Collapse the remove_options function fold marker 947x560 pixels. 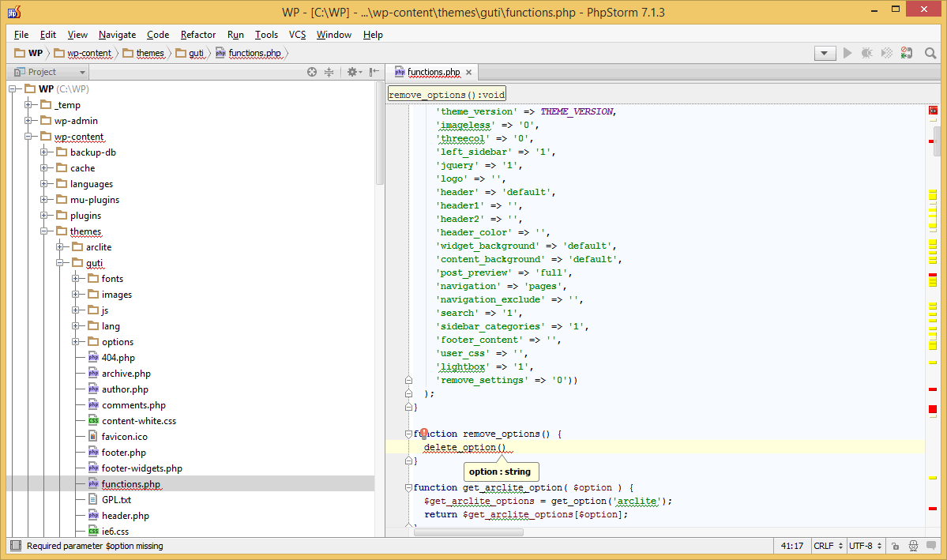point(408,433)
